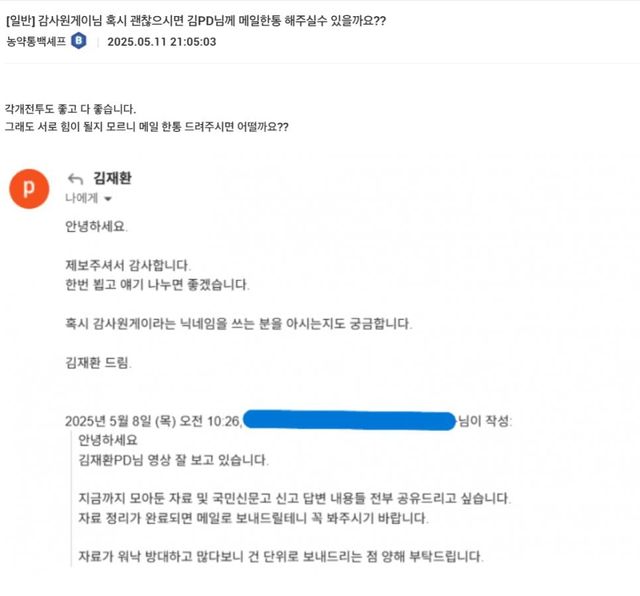Open the orange p sender avatar
The image size is (640, 596).
coord(29,189)
